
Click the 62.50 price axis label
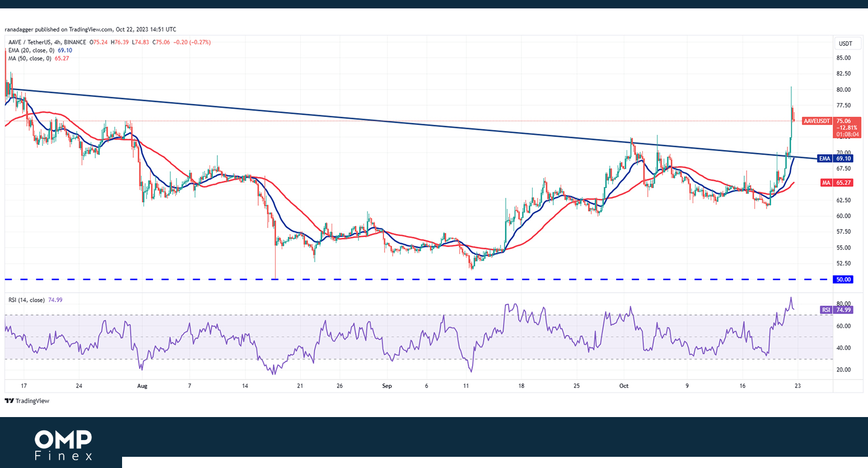coord(843,200)
